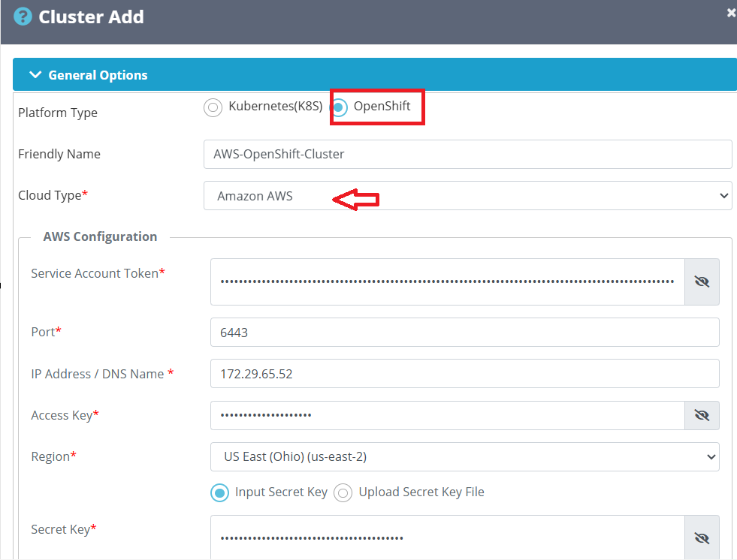Image resolution: width=737 pixels, height=560 pixels.
Task: Choose the Upload Secret Key File option
Action: pos(343,493)
